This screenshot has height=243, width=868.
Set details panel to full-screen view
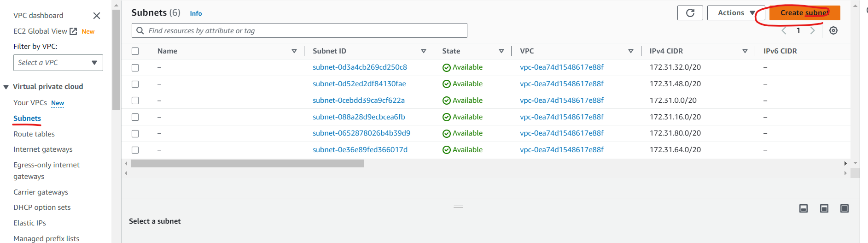845,208
